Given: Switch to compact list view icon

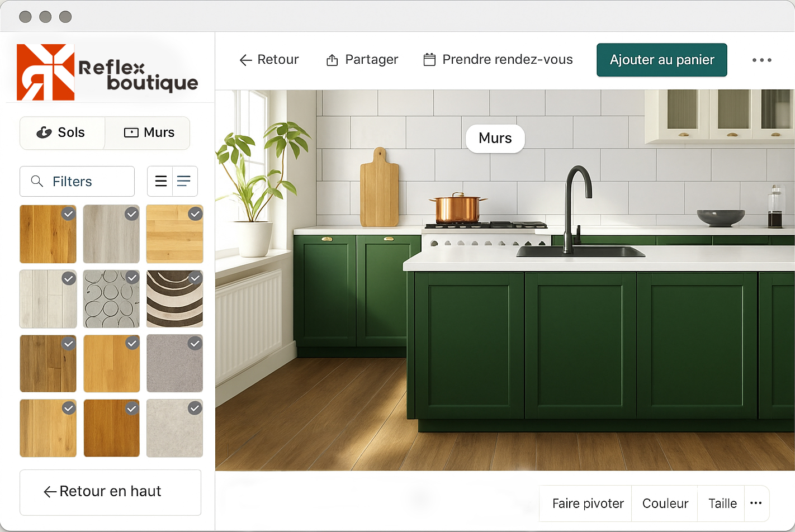Looking at the screenshot, I should (x=160, y=181).
